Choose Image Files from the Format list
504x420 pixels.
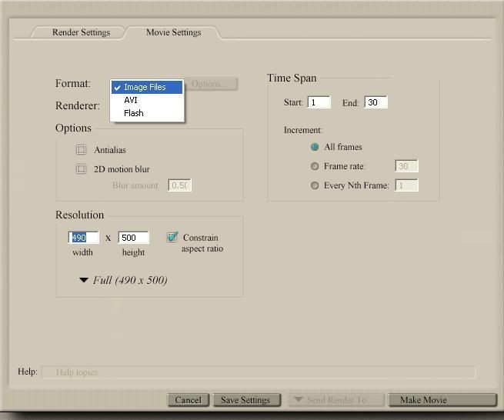pyautogui.click(x=145, y=87)
